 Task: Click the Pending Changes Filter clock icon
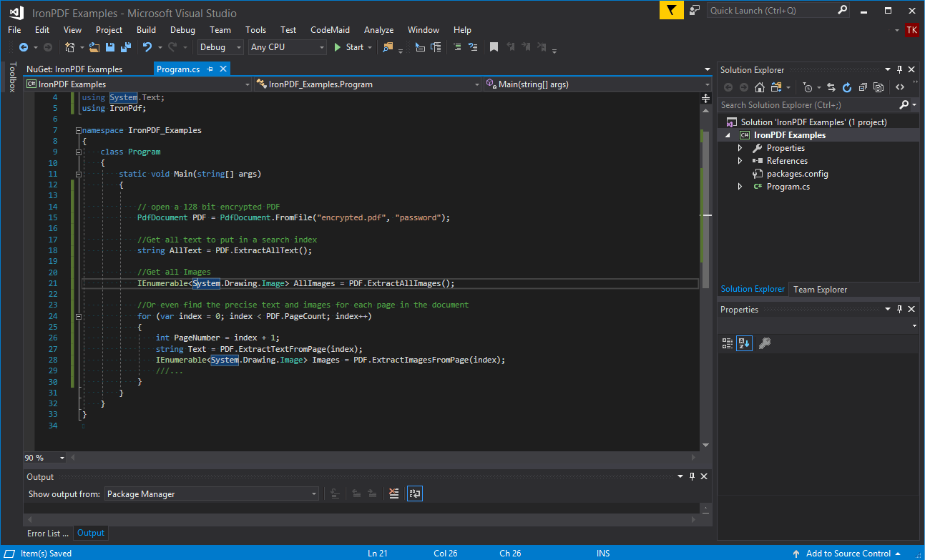(808, 87)
